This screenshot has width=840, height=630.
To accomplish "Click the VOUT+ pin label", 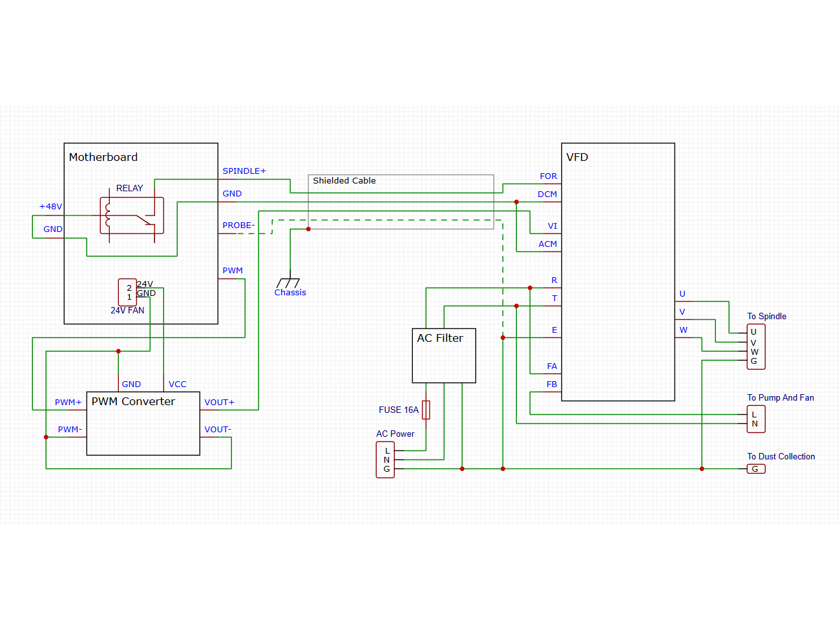I will [x=220, y=403].
